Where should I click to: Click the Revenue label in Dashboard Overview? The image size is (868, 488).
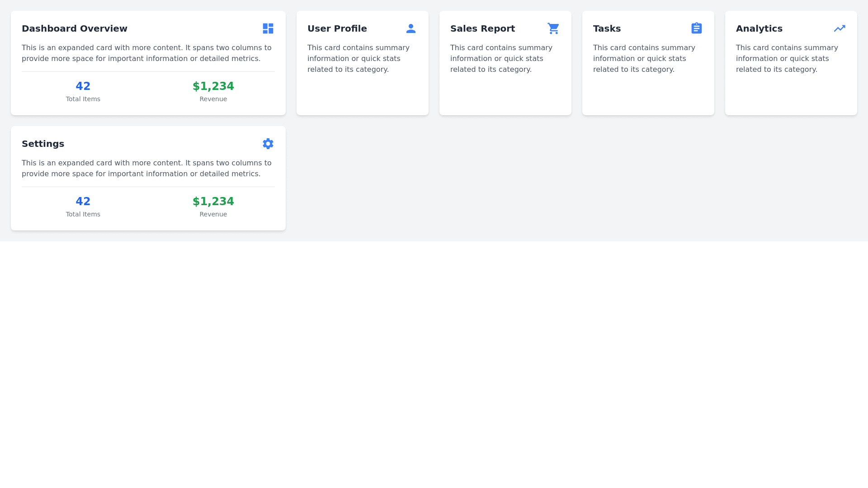pyautogui.click(x=213, y=99)
